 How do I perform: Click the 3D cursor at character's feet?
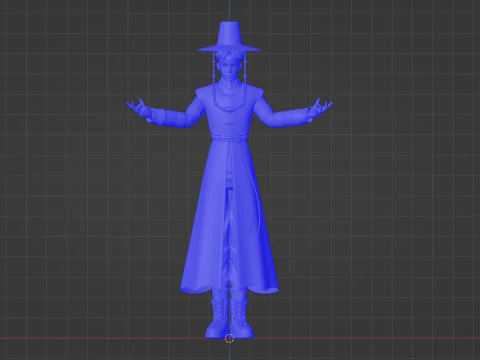point(229,339)
